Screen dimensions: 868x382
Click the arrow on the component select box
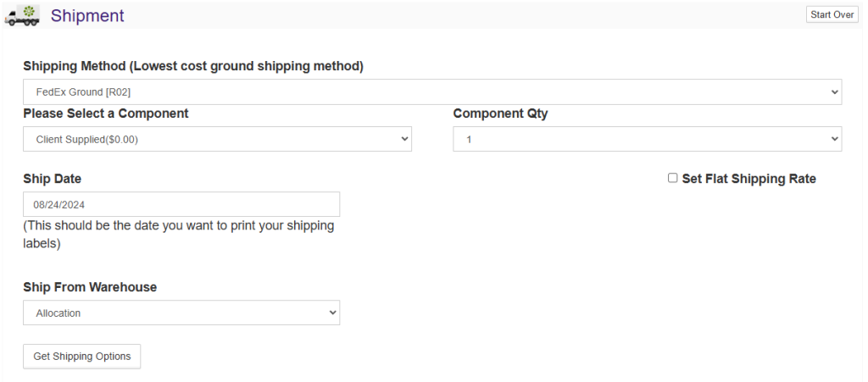(404, 139)
